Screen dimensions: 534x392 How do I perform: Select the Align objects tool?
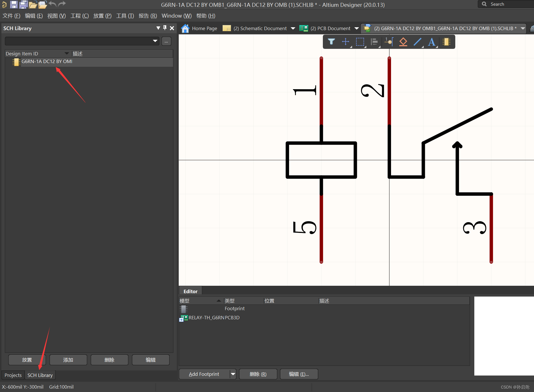click(374, 42)
